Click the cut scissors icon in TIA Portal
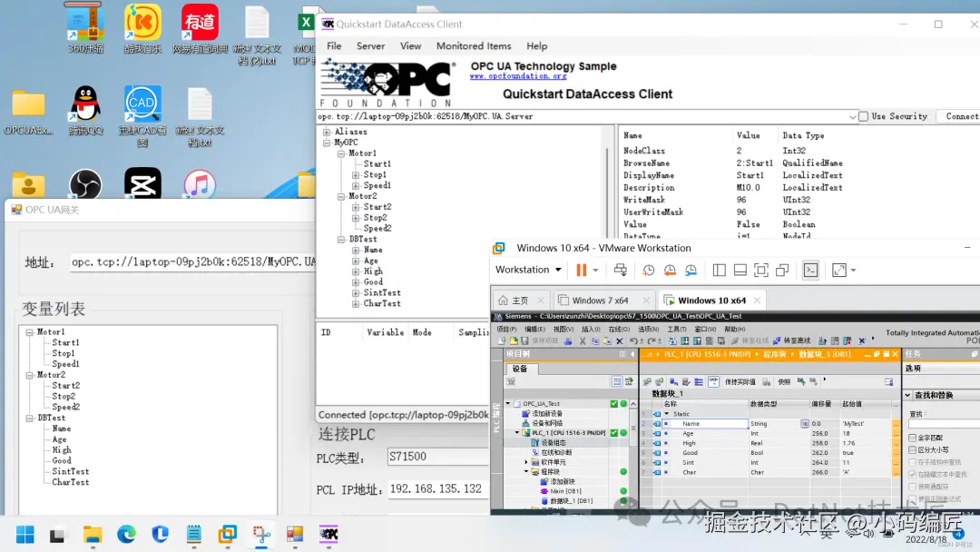 [x=583, y=340]
